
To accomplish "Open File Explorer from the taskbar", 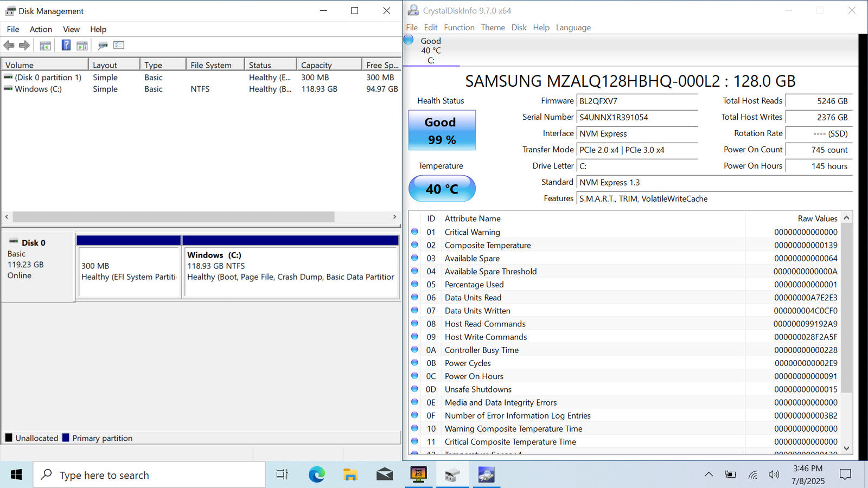I will [x=350, y=475].
